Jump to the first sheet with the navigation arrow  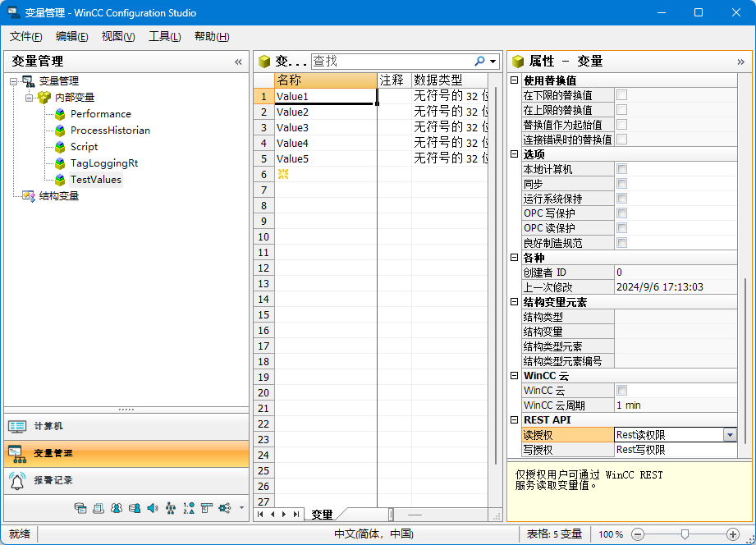[260, 514]
